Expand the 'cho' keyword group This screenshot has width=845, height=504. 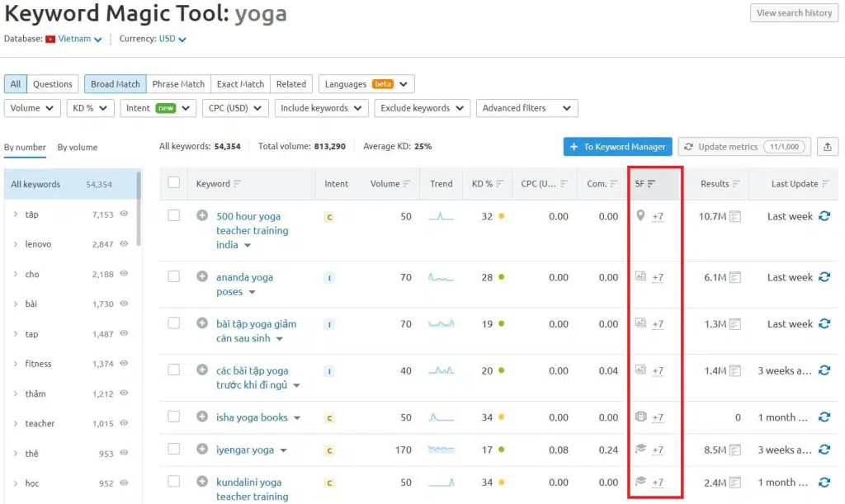(x=16, y=274)
